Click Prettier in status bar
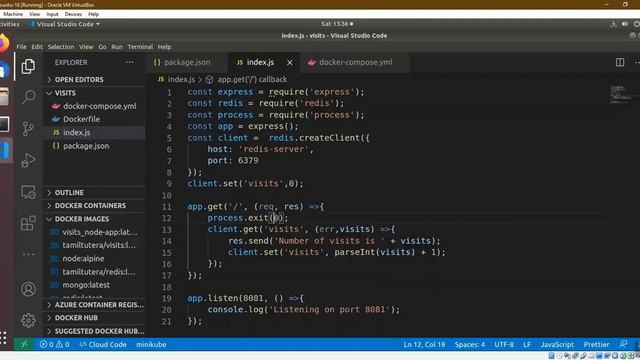The image size is (640, 360). pos(596,344)
